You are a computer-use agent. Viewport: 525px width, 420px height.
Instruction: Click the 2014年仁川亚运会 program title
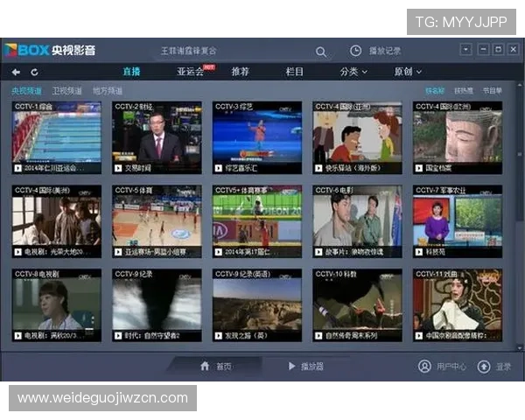pyautogui.click(x=53, y=168)
